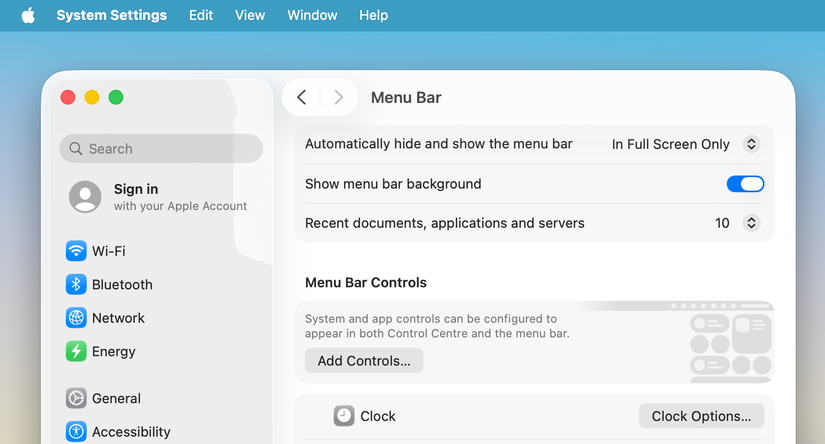
Task: Click the Clock Options… button
Action: click(x=701, y=416)
